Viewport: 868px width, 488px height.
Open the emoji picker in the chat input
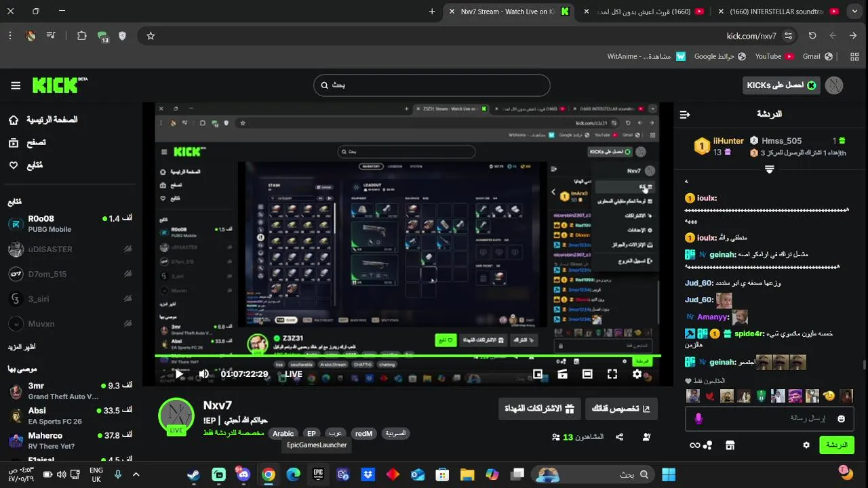click(842, 419)
